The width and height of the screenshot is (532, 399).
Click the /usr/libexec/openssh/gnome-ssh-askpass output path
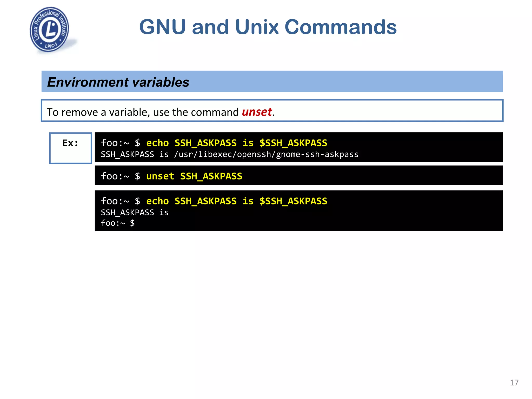tap(266, 154)
